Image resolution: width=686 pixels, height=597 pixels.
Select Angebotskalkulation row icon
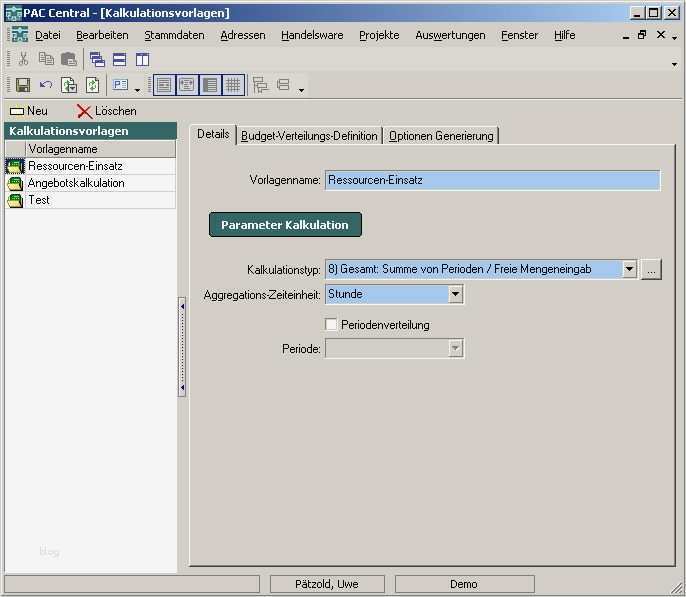click(15, 183)
